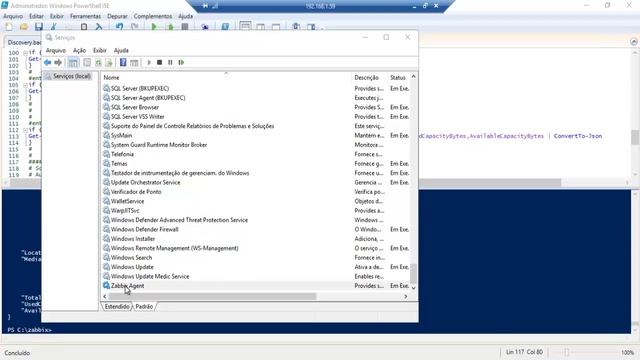Restart the selected service

click(181, 62)
